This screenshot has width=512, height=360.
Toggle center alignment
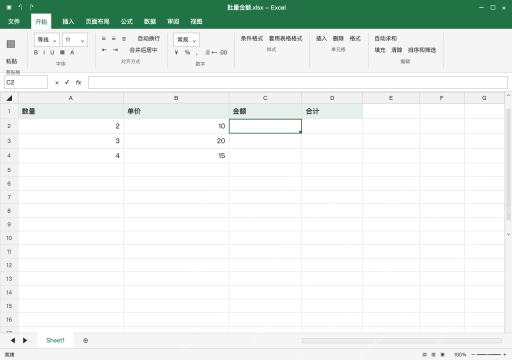(114, 39)
